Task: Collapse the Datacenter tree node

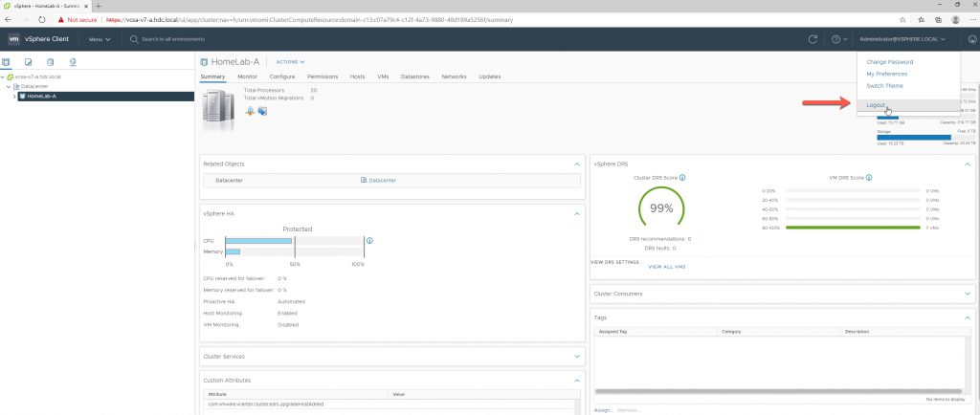Action: click(x=9, y=86)
